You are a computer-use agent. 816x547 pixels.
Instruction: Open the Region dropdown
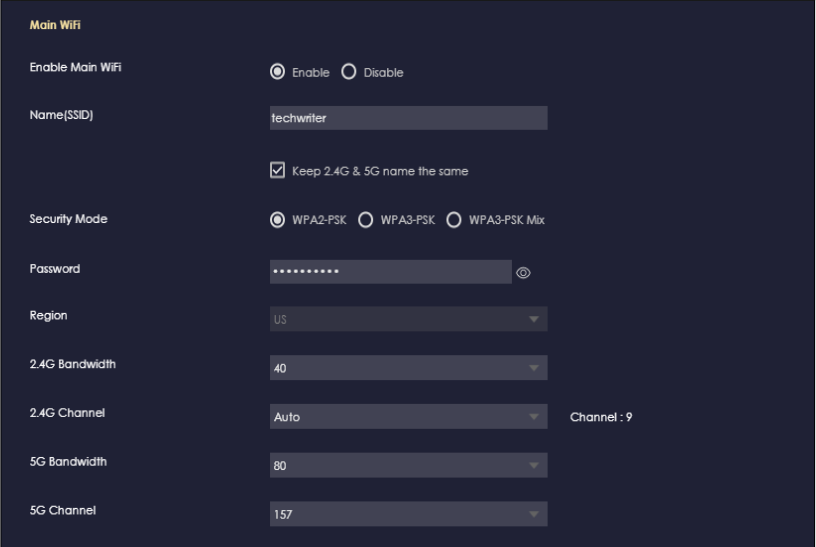pyautogui.click(x=408, y=319)
